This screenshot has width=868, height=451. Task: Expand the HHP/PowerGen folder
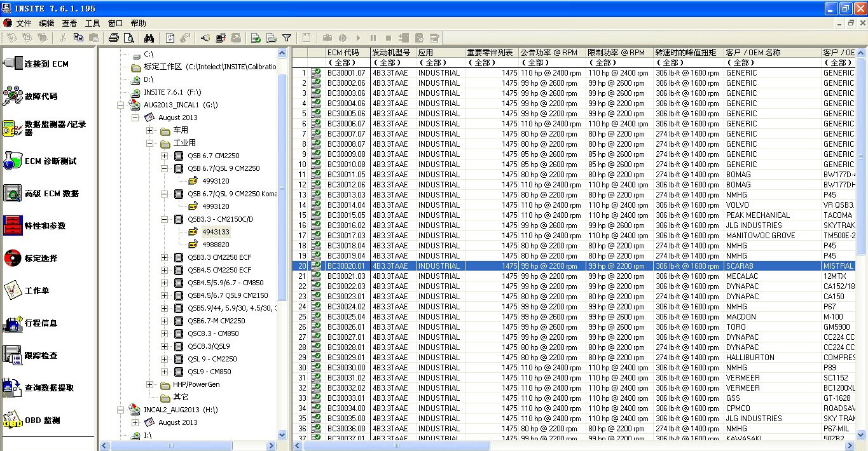click(150, 384)
